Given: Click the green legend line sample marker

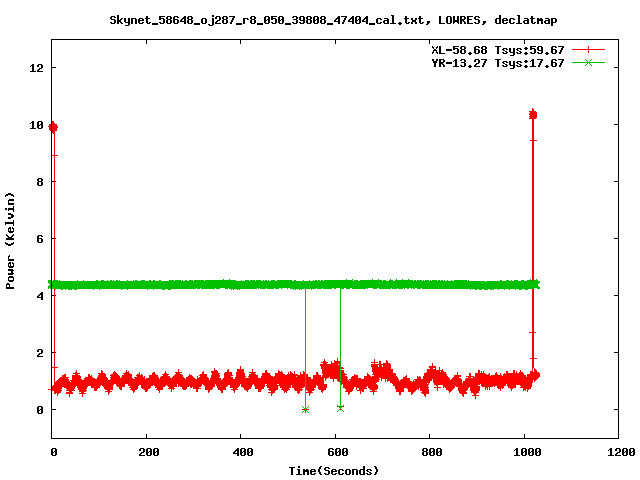Looking at the screenshot, I should tap(588, 63).
